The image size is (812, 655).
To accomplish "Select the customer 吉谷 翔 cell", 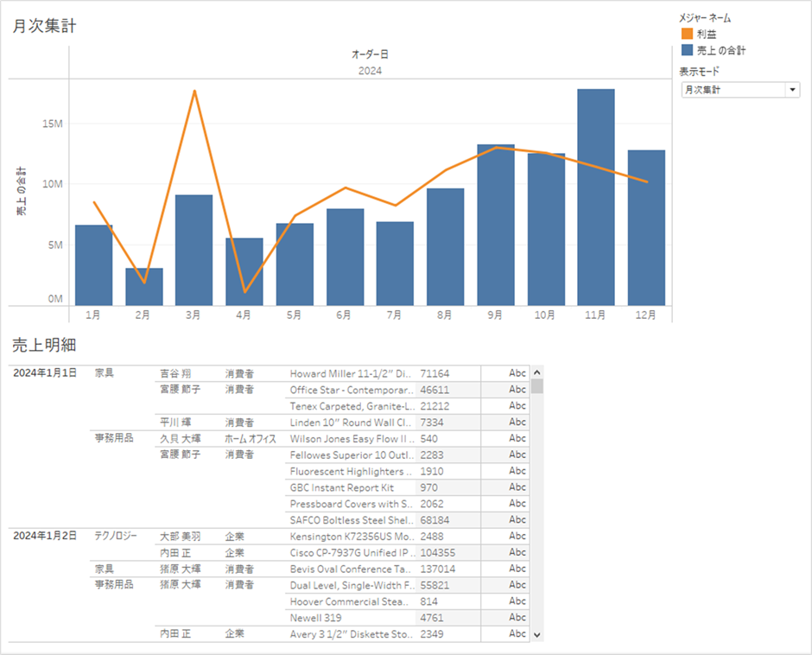I will [175, 373].
